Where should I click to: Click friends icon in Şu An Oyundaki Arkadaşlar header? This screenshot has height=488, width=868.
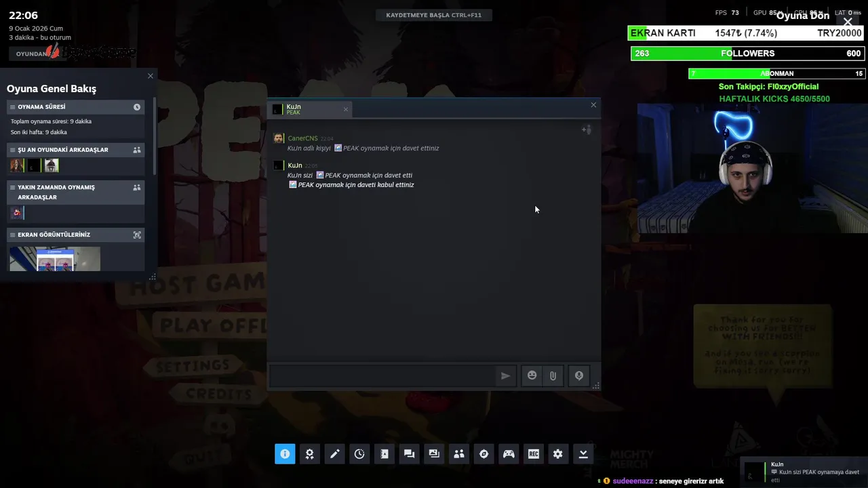[x=137, y=150]
